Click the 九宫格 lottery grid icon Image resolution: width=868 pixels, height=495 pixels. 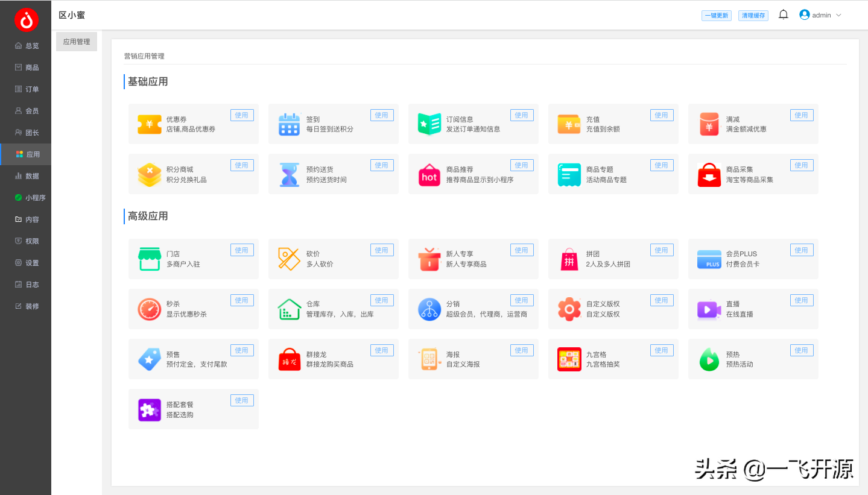(569, 359)
